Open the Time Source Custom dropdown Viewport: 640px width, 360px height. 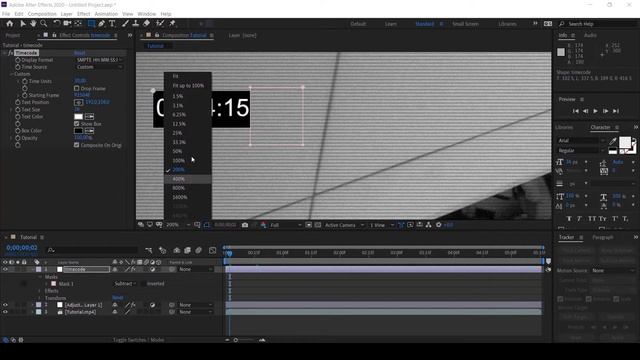(x=99, y=67)
